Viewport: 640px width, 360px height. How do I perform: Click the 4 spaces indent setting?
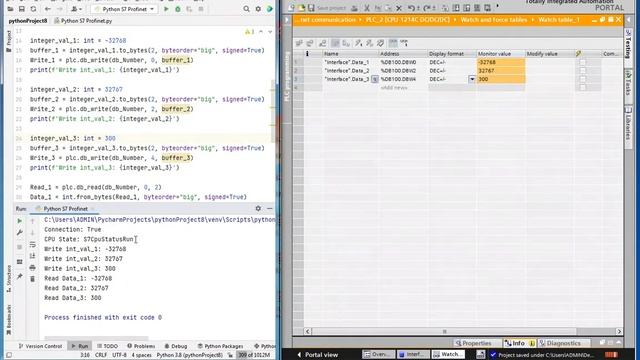coord(142,355)
